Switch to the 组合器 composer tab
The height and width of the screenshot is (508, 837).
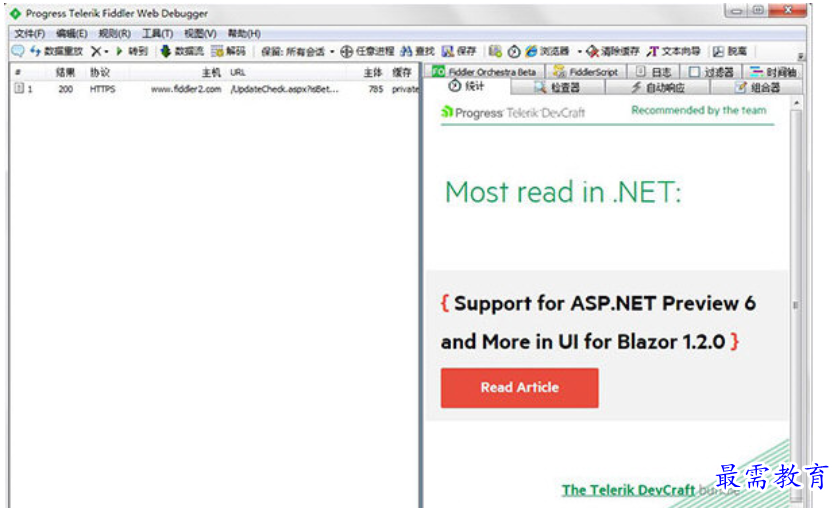[757, 88]
